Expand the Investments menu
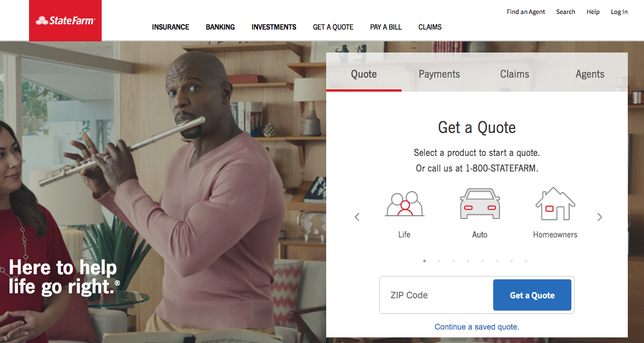The image size is (644, 343). tap(274, 27)
